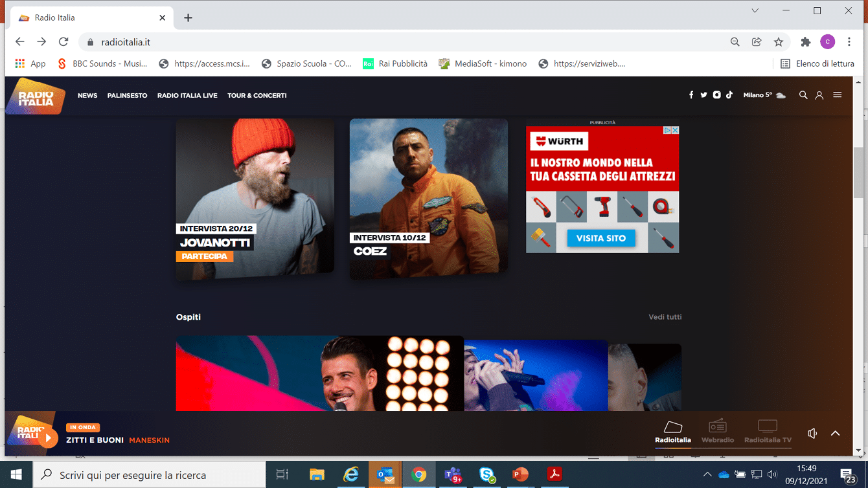868x488 pixels.
Task: Click Partecipa on Jovanotti interview
Action: (204, 256)
